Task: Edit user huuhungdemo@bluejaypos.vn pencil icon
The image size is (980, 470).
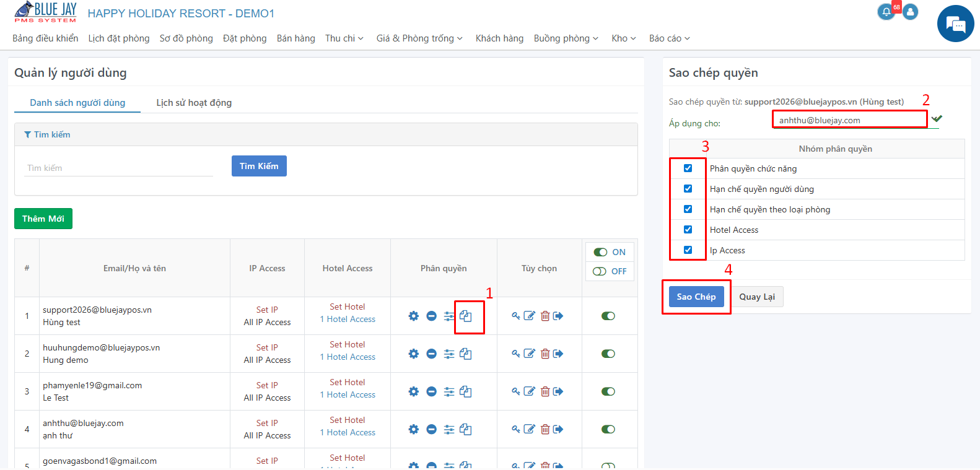Action: click(x=530, y=354)
